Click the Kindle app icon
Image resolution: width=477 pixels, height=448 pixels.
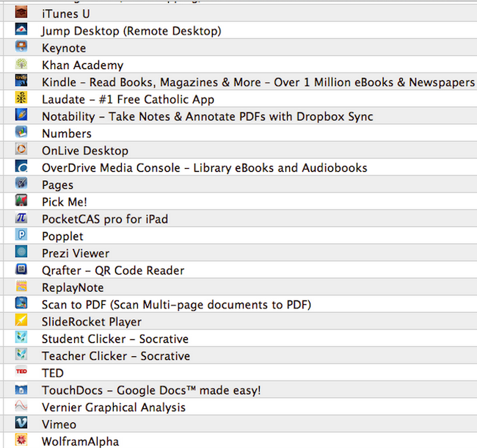point(21,81)
